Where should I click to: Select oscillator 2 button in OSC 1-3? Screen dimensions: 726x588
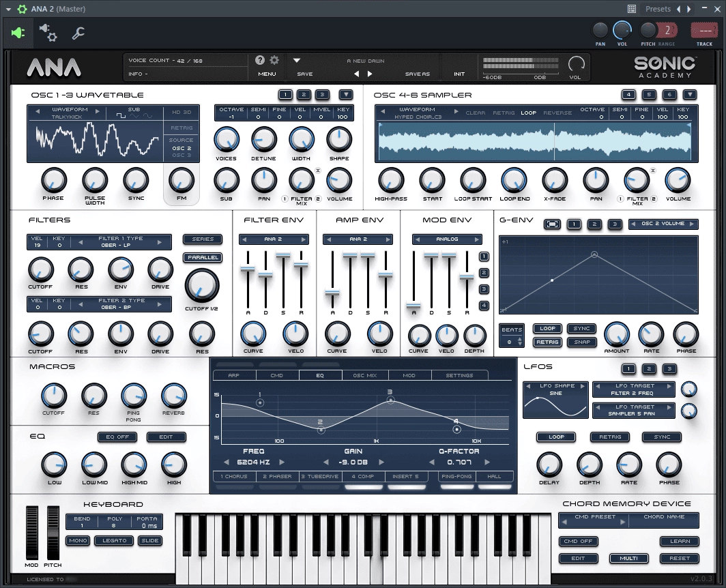tap(304, 94)
